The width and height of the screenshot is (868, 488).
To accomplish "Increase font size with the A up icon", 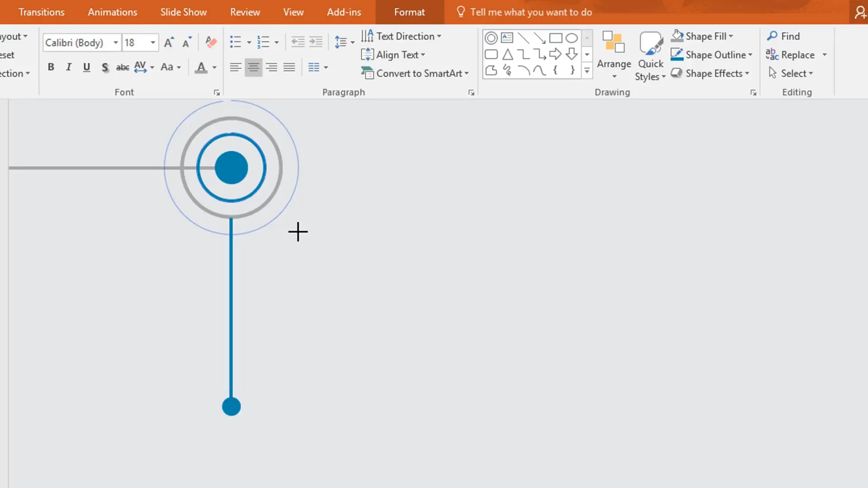I will [x=169, y=42].
